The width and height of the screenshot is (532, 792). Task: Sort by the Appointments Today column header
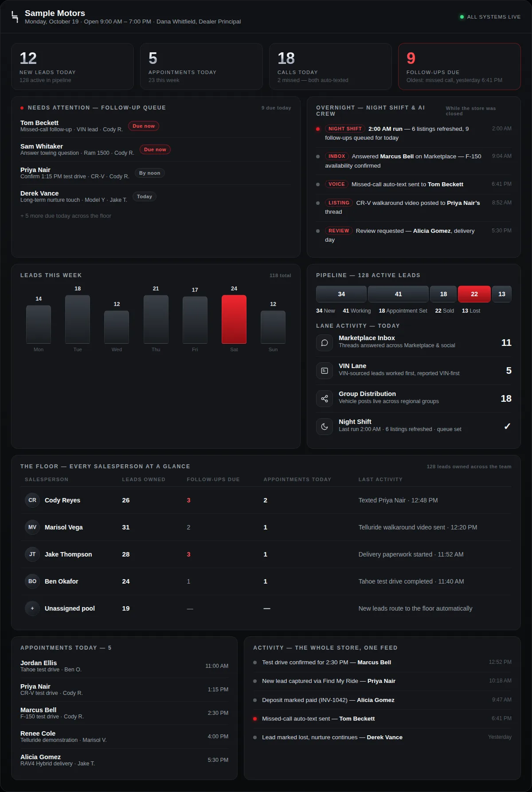tap(297, 479)
